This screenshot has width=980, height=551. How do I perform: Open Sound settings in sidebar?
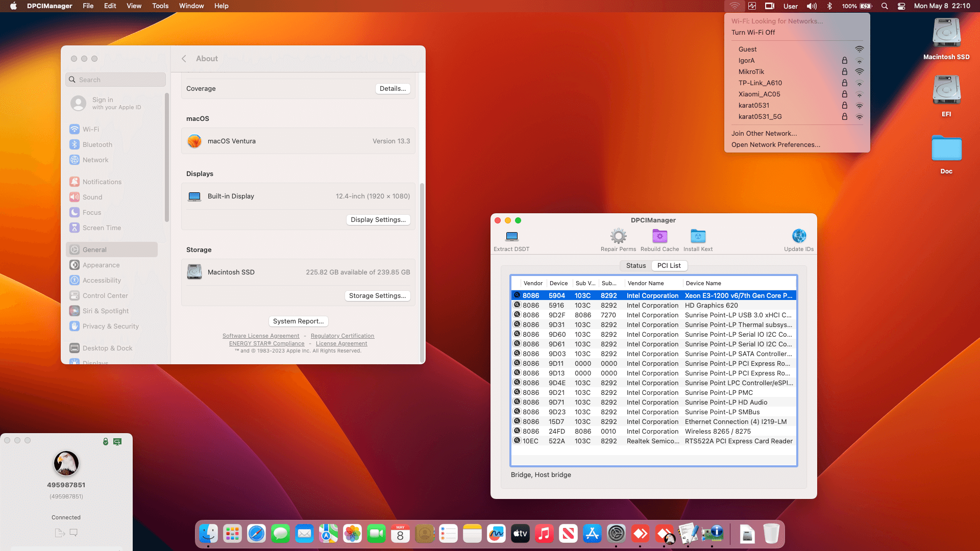[112, 197]
